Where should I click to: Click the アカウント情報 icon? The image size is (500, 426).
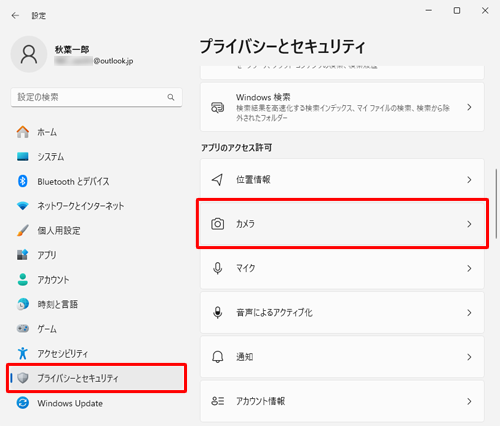(217, 401)
